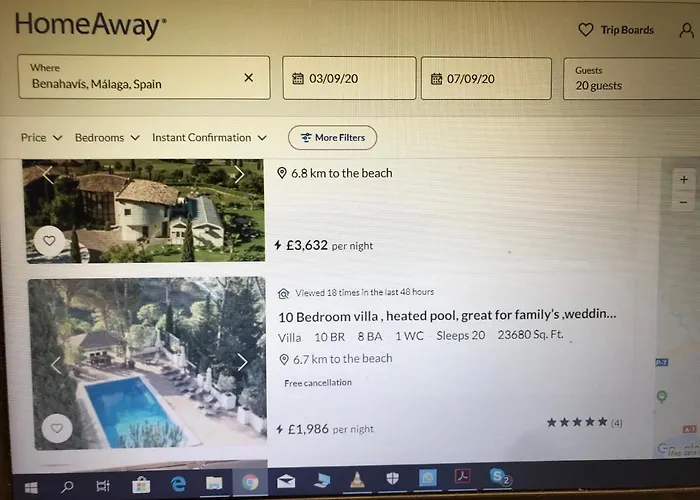This screenshot has width=700, height=500.
Task: Open Trip Boards heart link
Action: click(x=616, y=30)
